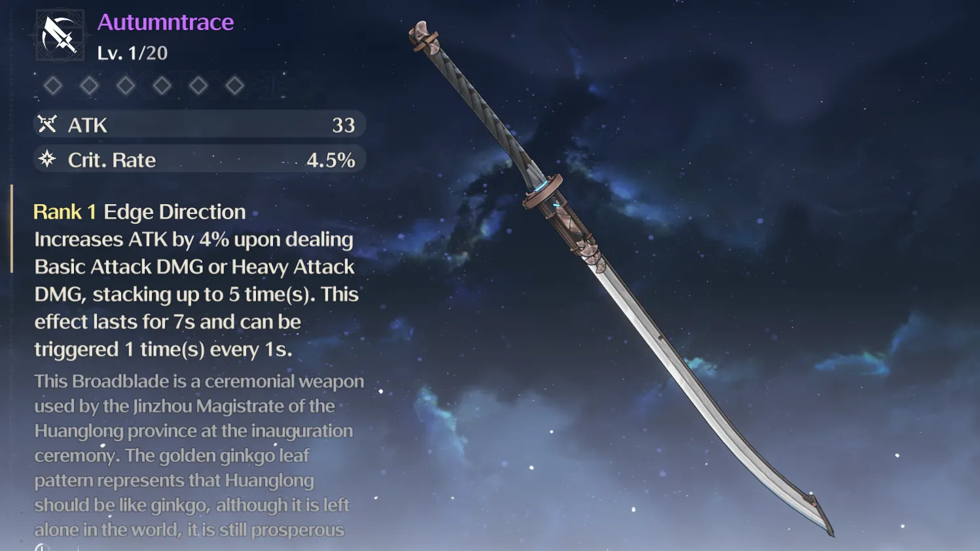
Task: Click the Broadblade lore description text
Action: [199, 455]
